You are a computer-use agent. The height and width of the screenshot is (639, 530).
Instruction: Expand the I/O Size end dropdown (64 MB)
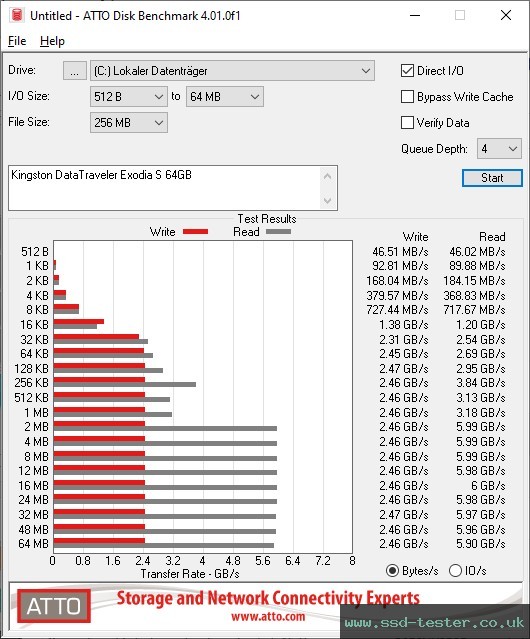point(224,97)
